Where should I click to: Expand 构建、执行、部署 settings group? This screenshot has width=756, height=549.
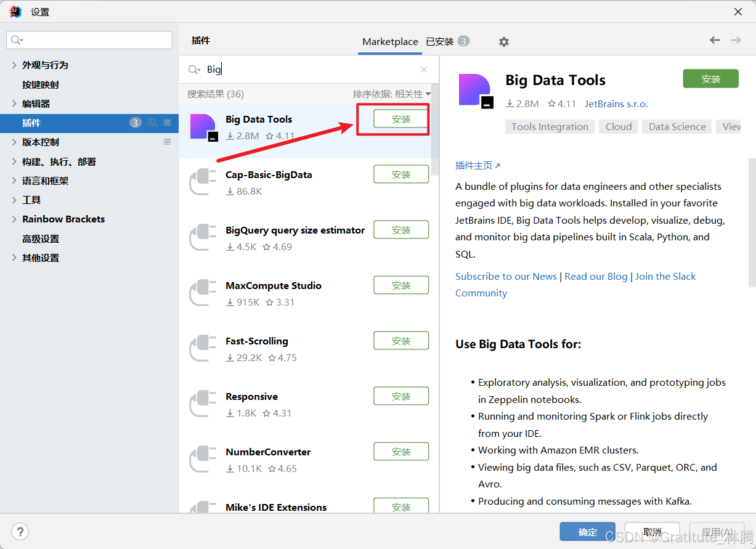pos(14,161)
